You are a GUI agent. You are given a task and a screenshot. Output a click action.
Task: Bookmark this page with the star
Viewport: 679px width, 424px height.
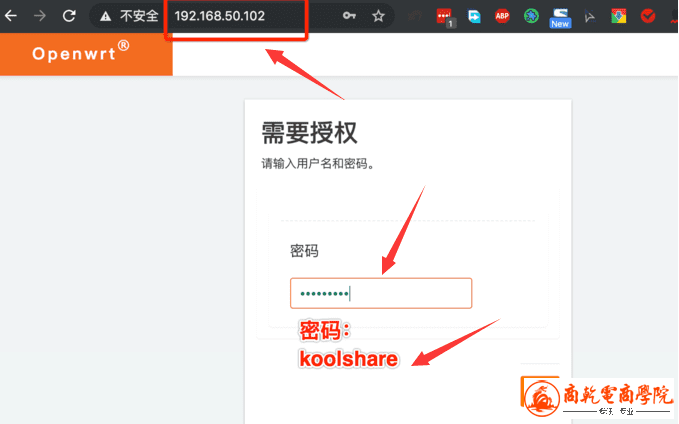[x=378, y=16]
